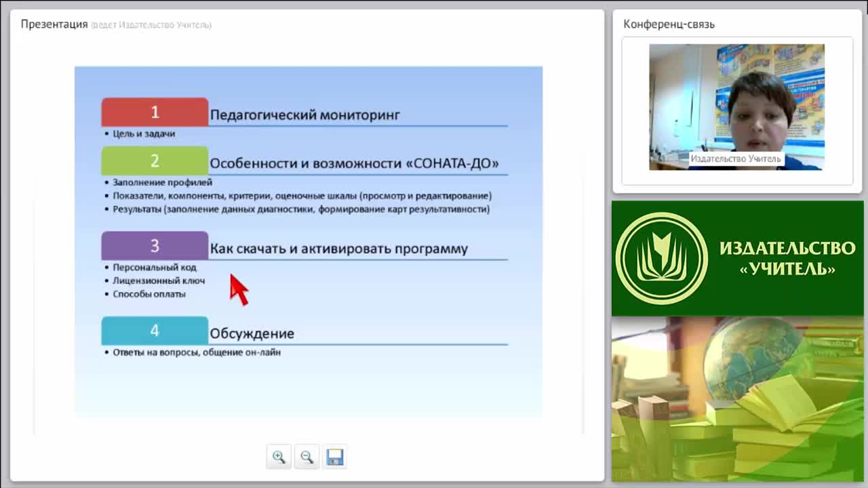Click bullet text Заполнение профилей

pyautogui.click(x=163, y=182)
